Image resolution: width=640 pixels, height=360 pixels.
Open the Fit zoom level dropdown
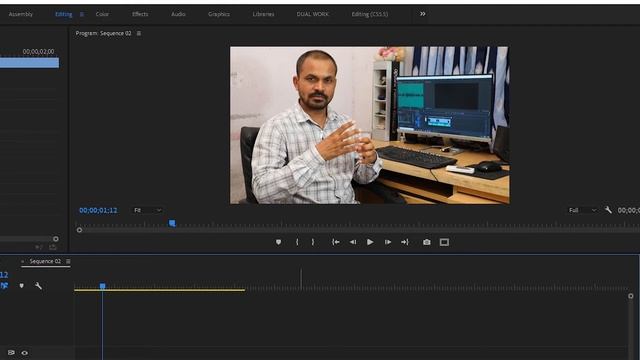click(147, 210)
